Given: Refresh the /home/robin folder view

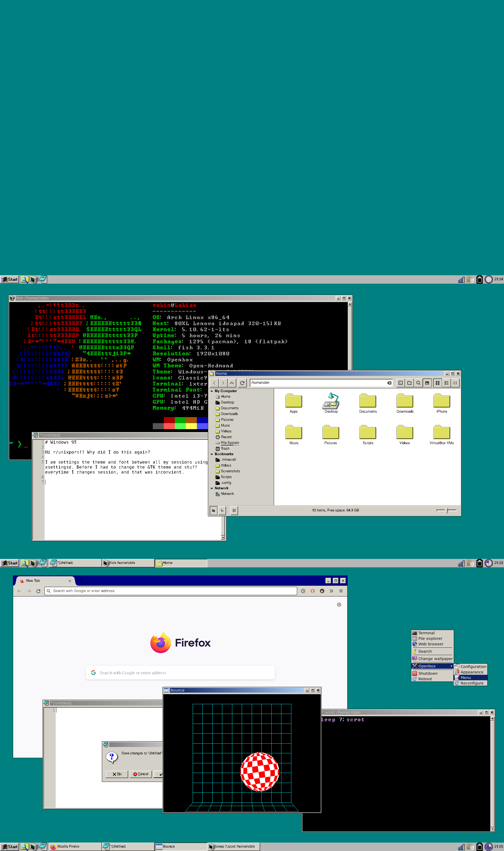Looking at the screenshot, I should [x=242, y=383].
